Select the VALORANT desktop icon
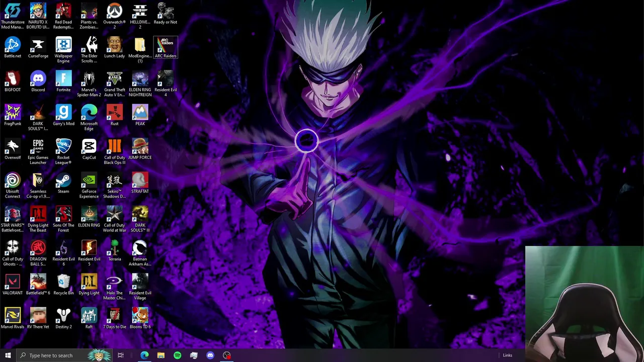This screenshot has height=362, width=644. point(13,284)
